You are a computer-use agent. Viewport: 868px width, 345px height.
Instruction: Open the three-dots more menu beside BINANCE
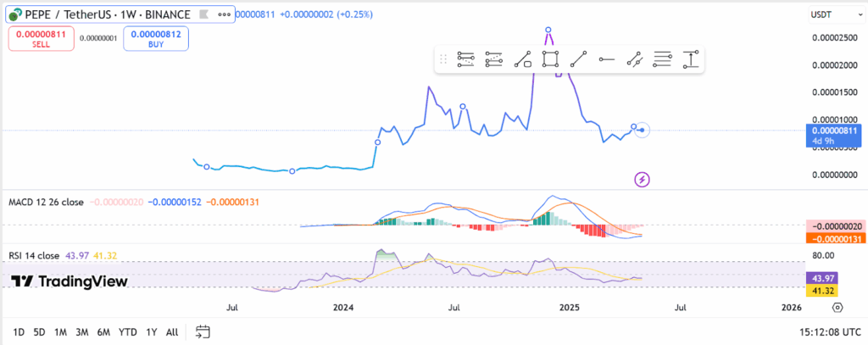pos(224,14)
